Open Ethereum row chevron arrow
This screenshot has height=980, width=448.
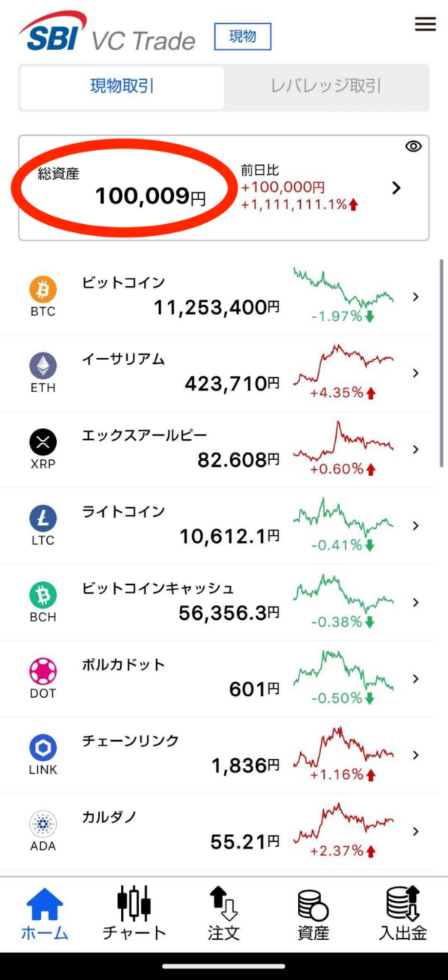[416, 373]
